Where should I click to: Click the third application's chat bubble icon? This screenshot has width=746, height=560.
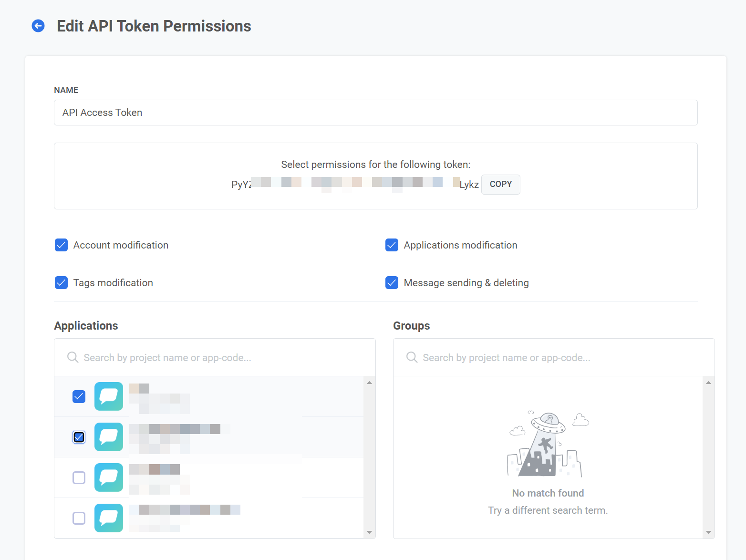pyautogui.click(x=108, y=477)
